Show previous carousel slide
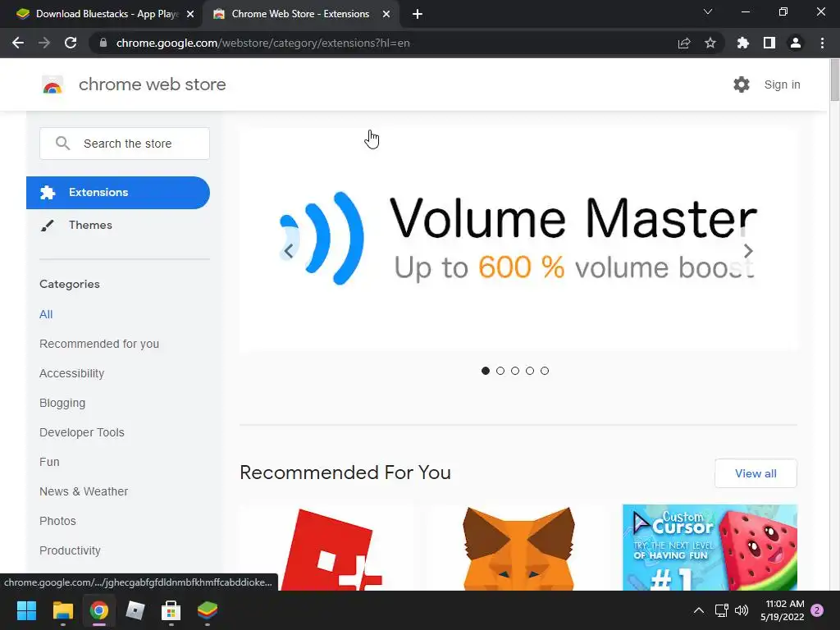The width and height of the screenshot is (840, 630). pyautogui.click(x=288, y=251)
